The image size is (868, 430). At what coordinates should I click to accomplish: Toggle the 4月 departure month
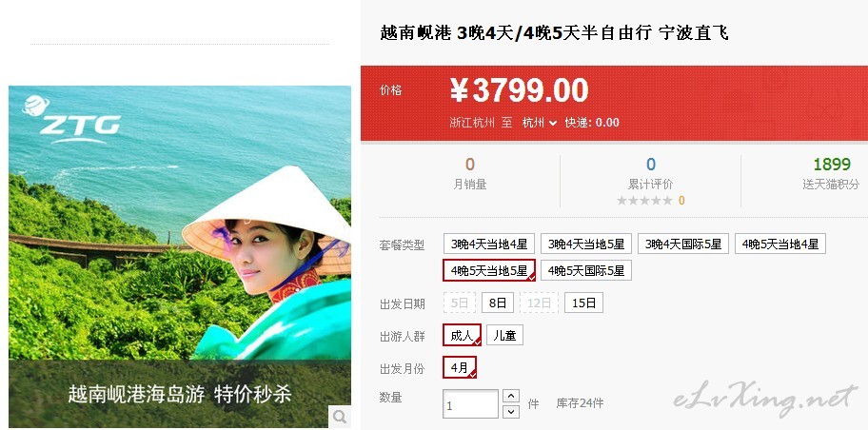pos(460,367)
